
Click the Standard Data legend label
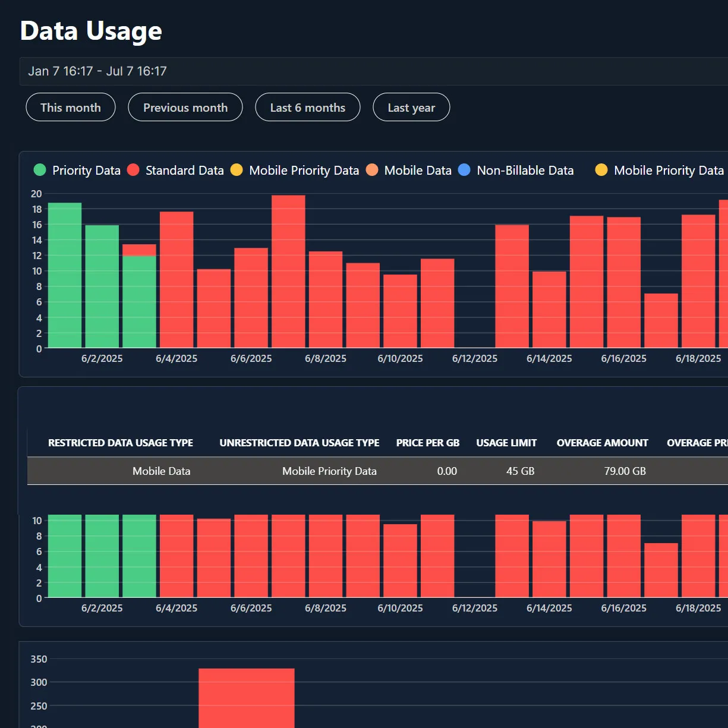coord(185,171)
